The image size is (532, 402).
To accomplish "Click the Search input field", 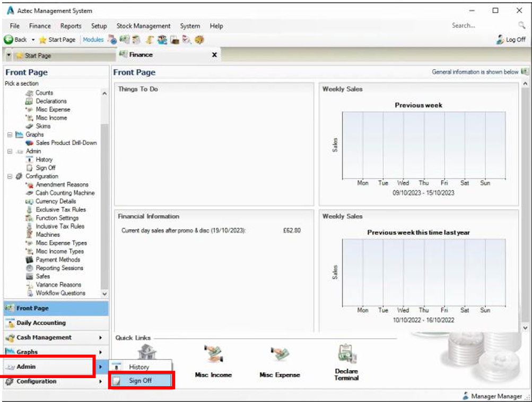I will tap(480, 25).
